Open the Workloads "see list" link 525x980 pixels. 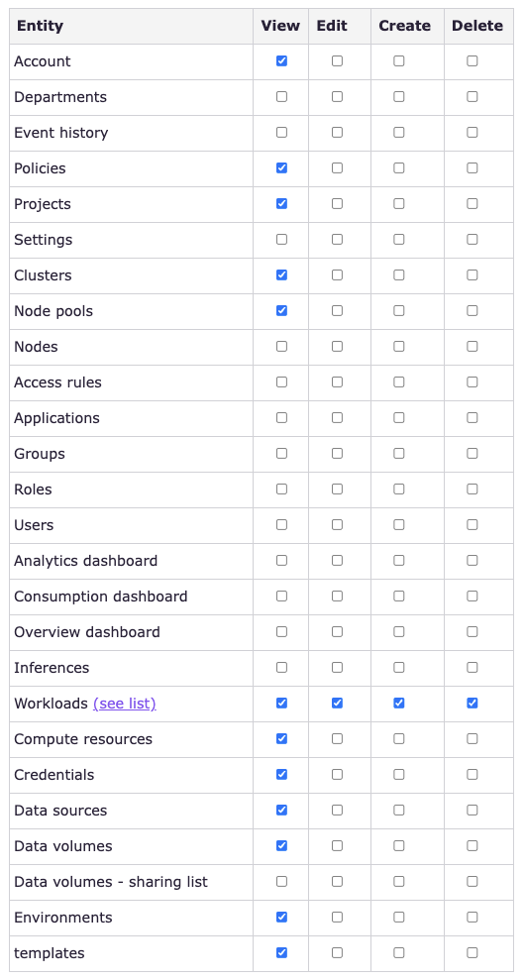[x=125, y=704]
